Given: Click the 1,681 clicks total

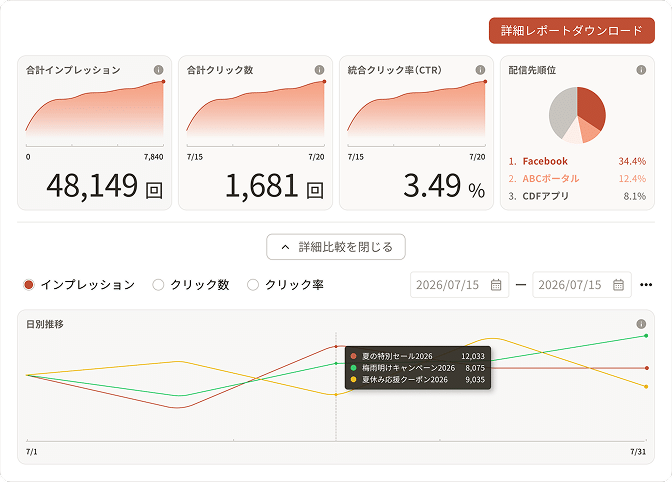Looking at the screenshot, I should pos(274,186).
